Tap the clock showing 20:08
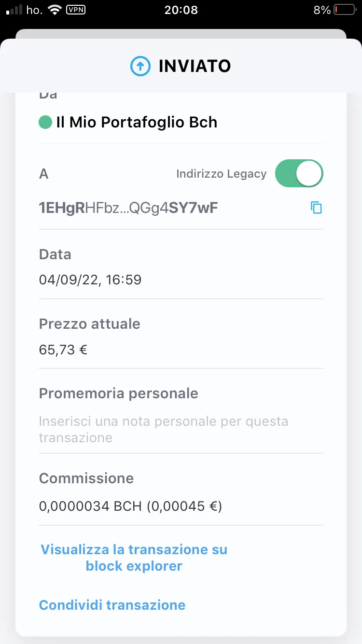The image size is (362, 644). (x=181, y=10)
